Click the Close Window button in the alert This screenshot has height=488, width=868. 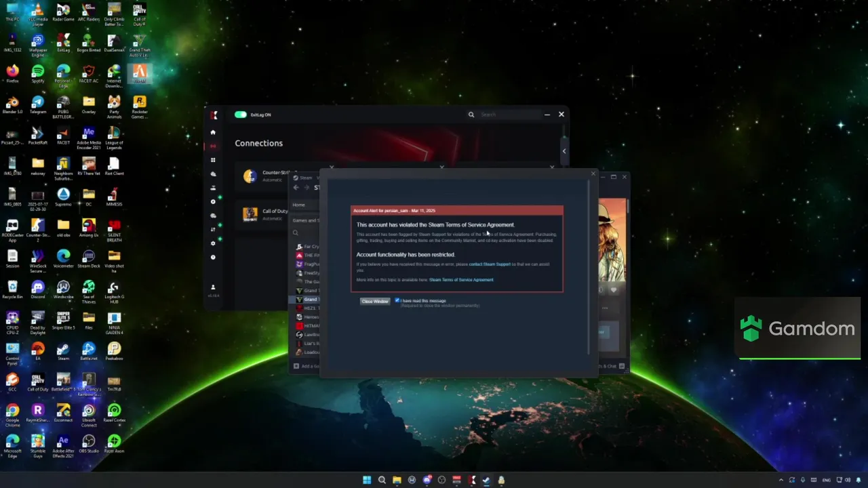click(375, 301)
